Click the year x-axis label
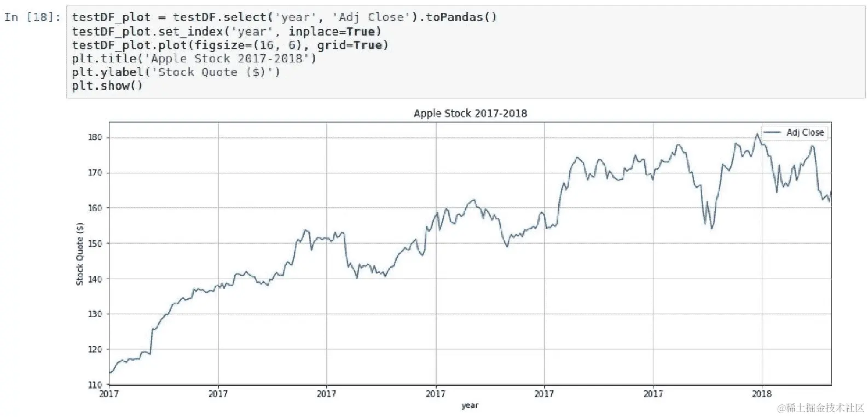The height and width of the screenshot is (417, 868). point(470,406)
